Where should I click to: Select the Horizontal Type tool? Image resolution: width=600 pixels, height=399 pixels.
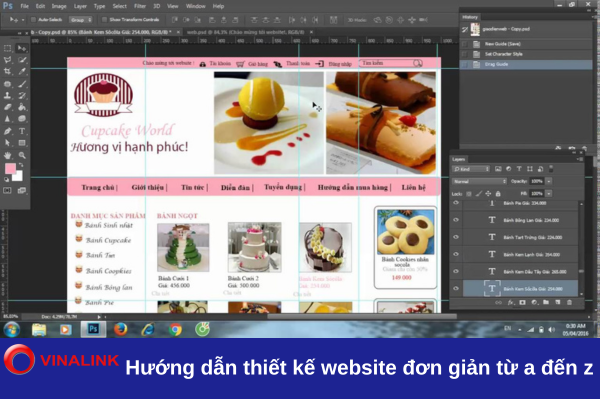pyautogui.click(x=22, y=131)
